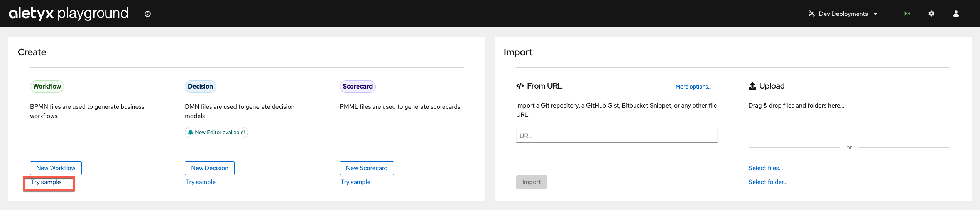
Task: Click the New Editor available badge
Action: (216, 132)
